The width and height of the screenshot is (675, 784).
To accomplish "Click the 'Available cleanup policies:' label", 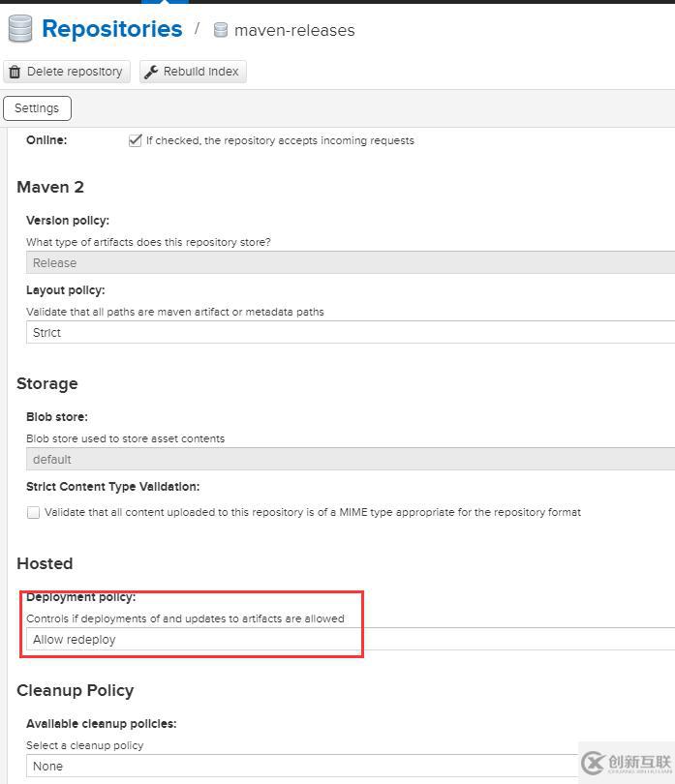I will 102,724.
